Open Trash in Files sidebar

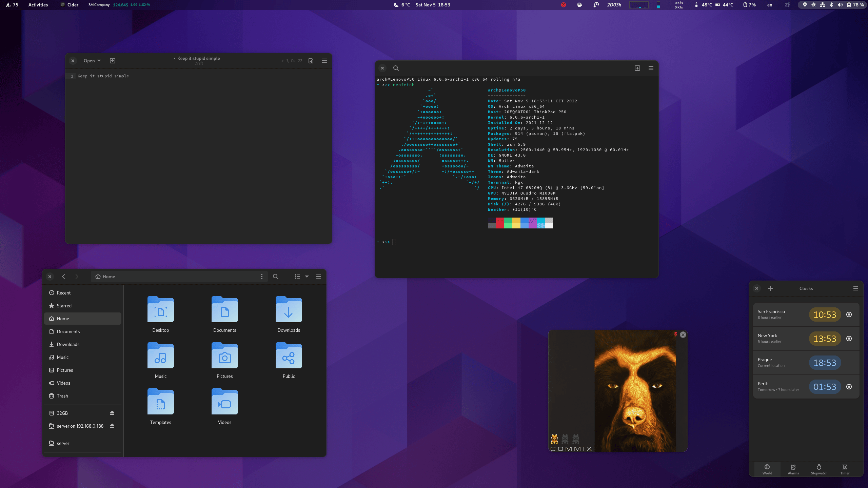[x=83, y=396]
